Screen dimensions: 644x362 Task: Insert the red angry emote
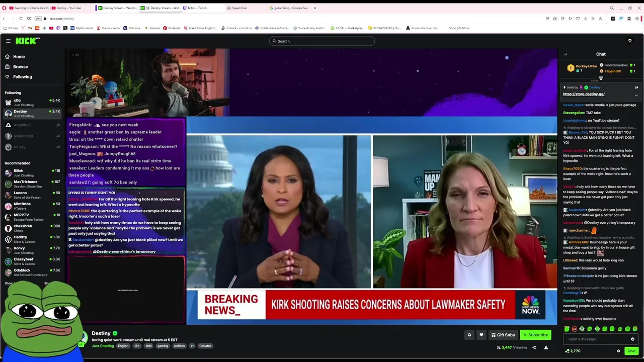coord(574,329)
